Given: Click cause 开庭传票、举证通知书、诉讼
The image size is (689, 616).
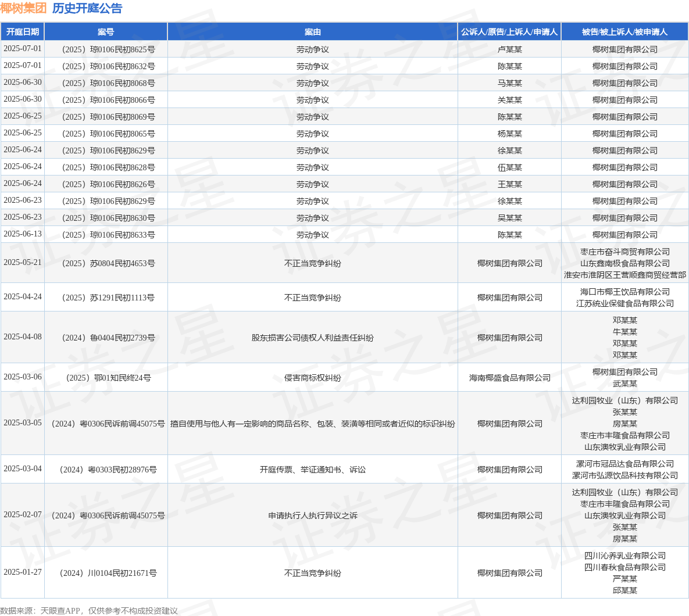Looking at the screenshot, I should [x=312, y=470].
